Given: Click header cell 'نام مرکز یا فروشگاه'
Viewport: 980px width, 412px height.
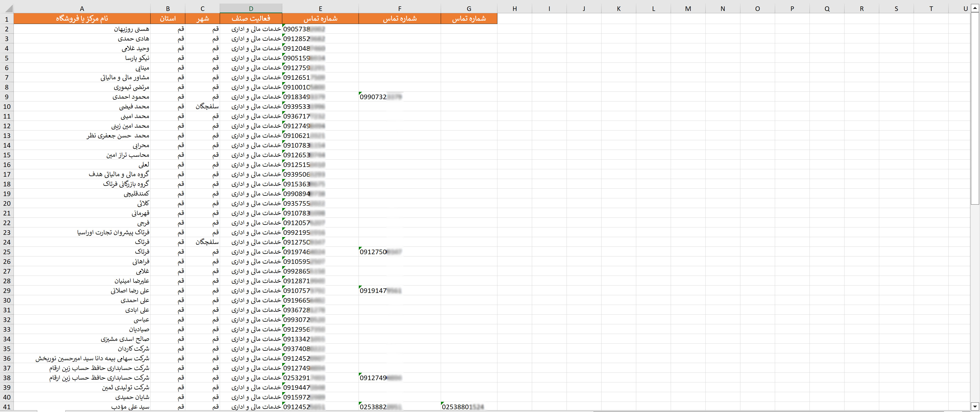Looking at the screenshot, I should pos(82,19).
